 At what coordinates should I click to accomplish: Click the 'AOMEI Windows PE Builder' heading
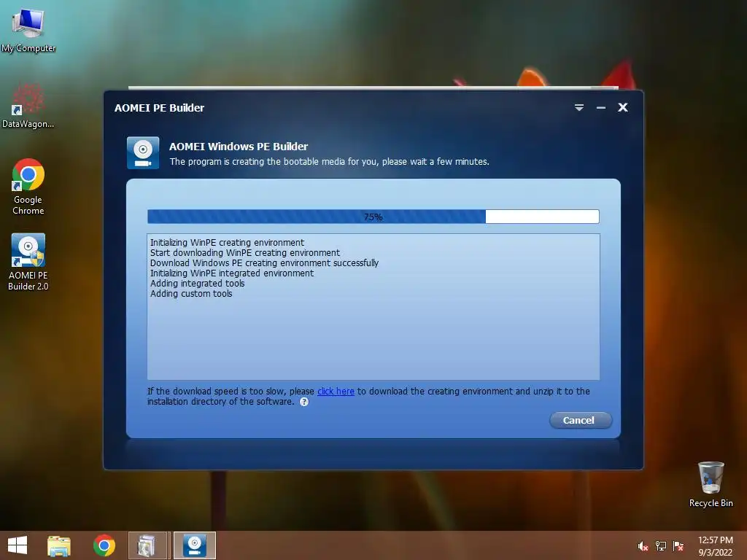239,146
